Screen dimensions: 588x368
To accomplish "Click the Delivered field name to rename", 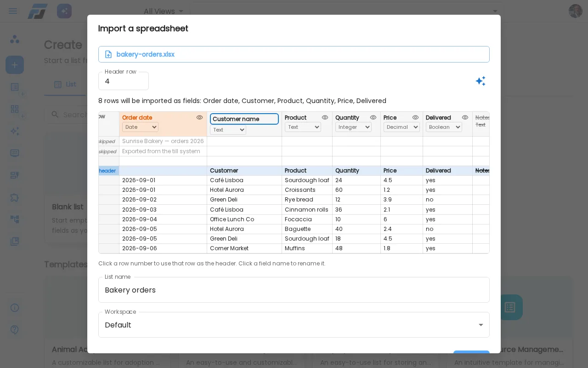I will click(x=438, y=118).
